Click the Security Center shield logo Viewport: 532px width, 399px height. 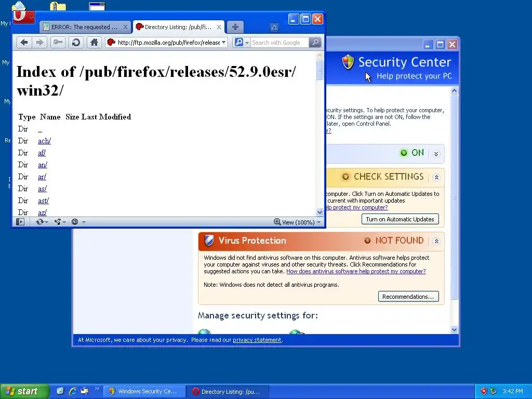pyautogui.click(x=348, y=62)
